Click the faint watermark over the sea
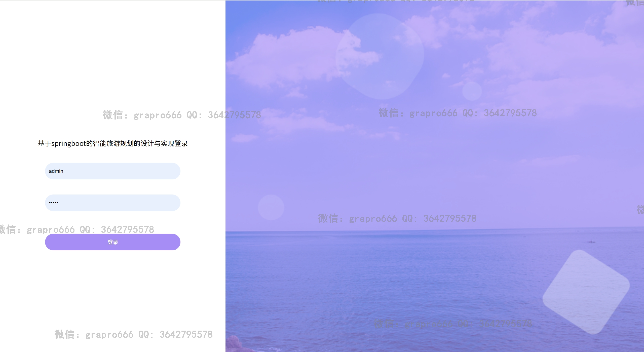Viewport: 644px width, 352px height. (453, 324)
